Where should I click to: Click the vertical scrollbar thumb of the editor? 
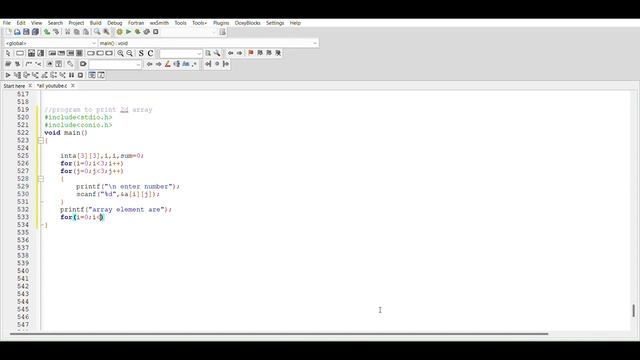(633, 311)
